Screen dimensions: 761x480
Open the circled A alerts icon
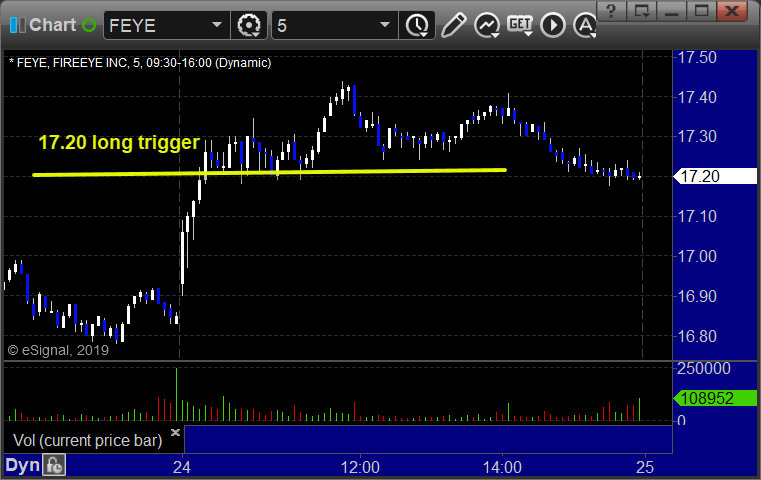[x=585, y=25]
